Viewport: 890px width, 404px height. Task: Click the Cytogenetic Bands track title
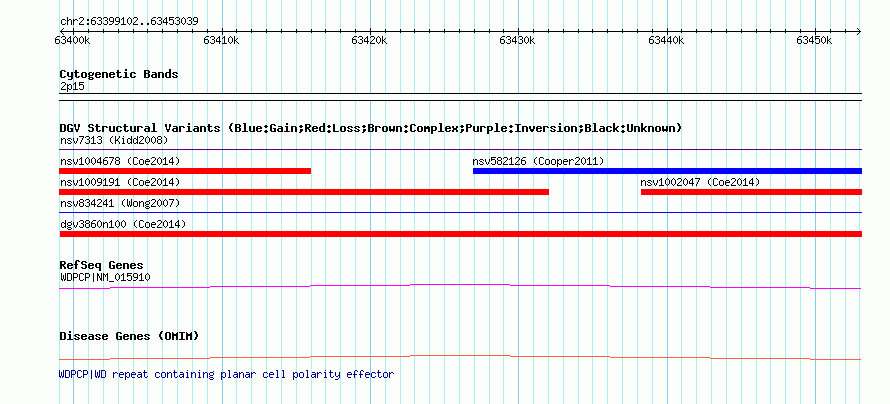point(119,74)
